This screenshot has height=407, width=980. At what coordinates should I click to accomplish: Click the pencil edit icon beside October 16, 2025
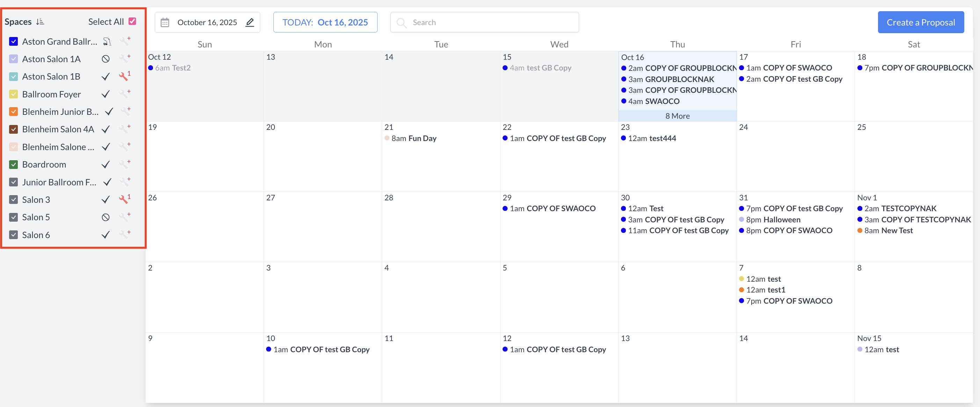(x=250, y=22)
